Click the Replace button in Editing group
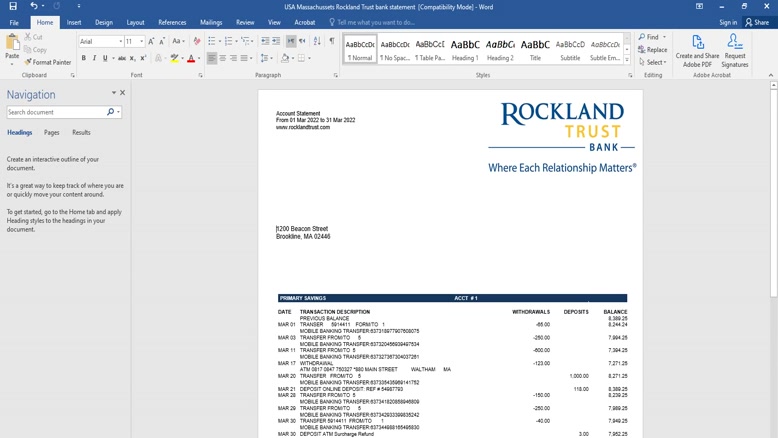Viewport: 778px width, 438px height. point(653,50)
